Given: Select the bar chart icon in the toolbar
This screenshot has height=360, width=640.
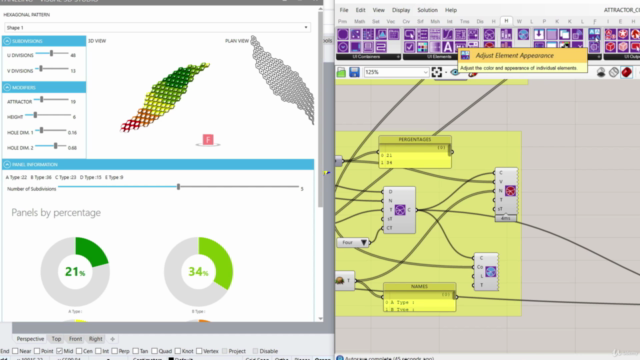Looking at the screenshot, I should (x=506, y=34).
